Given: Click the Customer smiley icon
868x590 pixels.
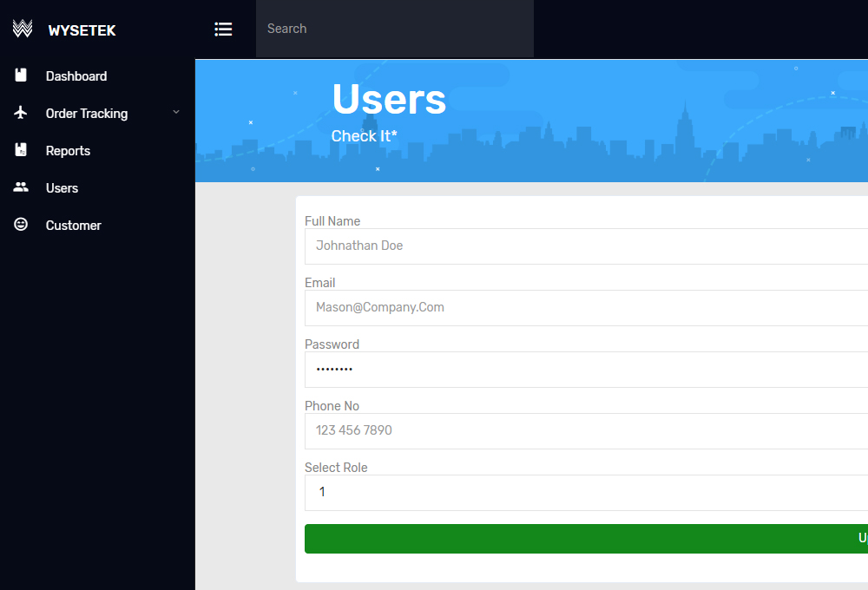Looking at the screenshot, I should pos(21,224).
